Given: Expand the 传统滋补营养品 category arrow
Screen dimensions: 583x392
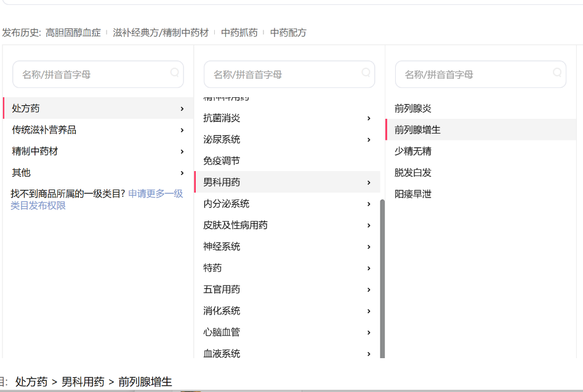Looking at the screenshot, I should pyautogui.click(x=182, y=130).
